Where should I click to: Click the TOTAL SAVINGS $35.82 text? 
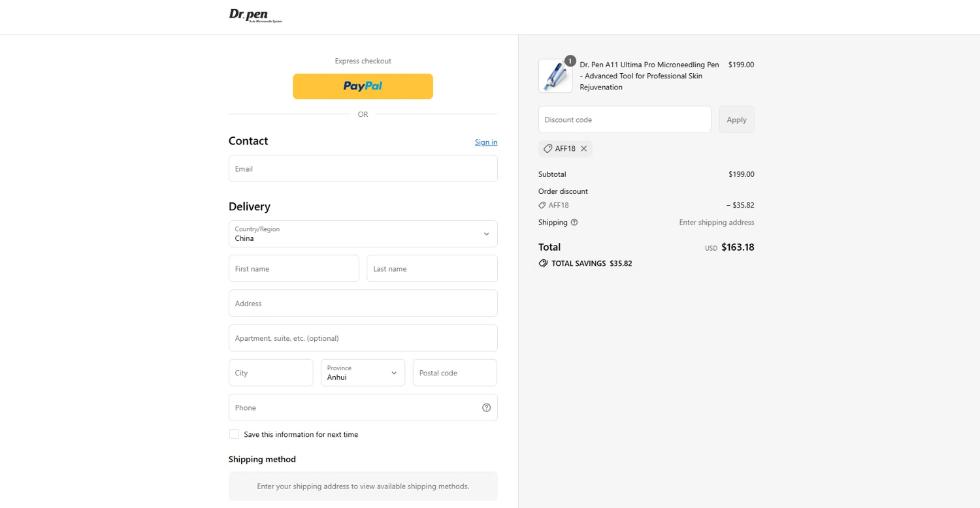pyautogui.click(x=592, y=264)
